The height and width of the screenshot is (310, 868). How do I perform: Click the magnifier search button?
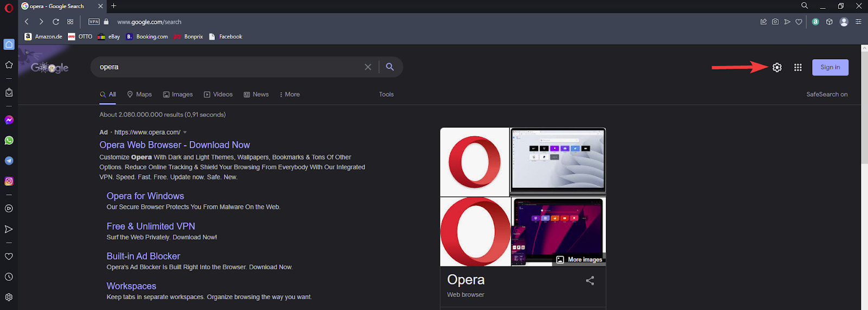click(x=390, y=67)
